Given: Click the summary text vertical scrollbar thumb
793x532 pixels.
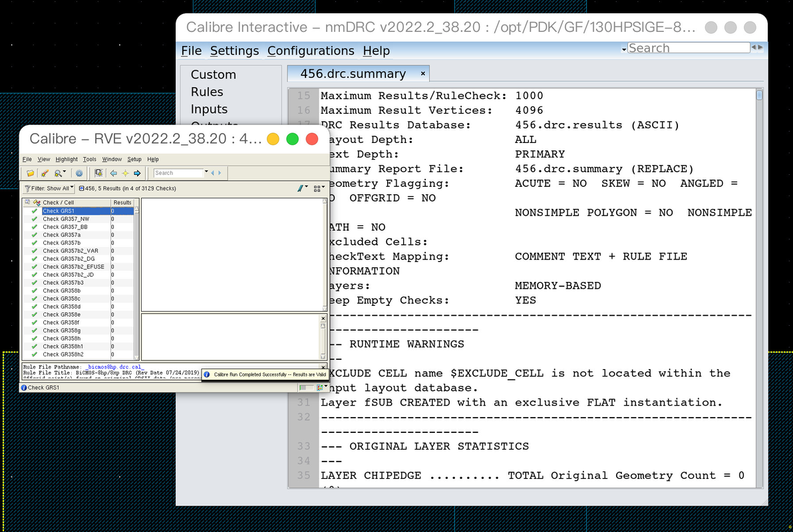Looking at the screenshot, I should tap(759, 95).
